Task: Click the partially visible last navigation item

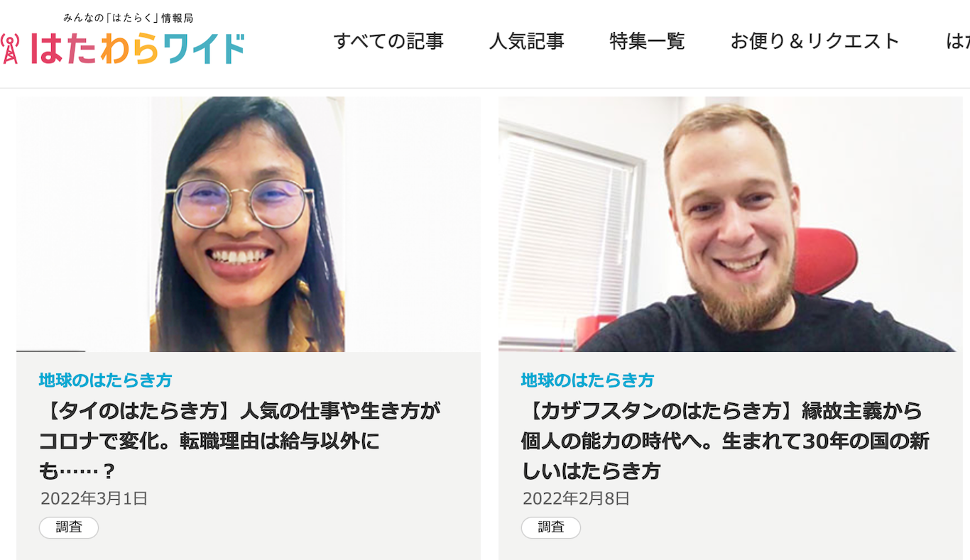Action: (958, 41)
